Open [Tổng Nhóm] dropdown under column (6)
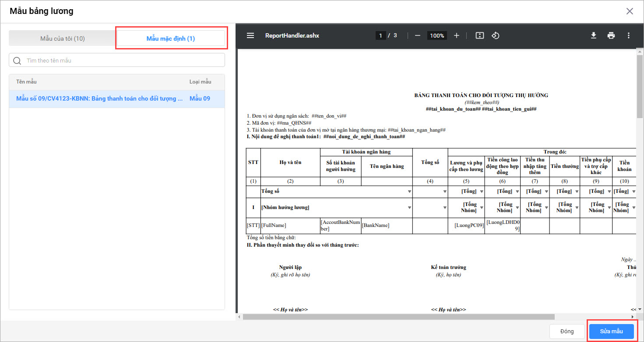The height and width of the screenshot is (342, 644). pos(517,208)
